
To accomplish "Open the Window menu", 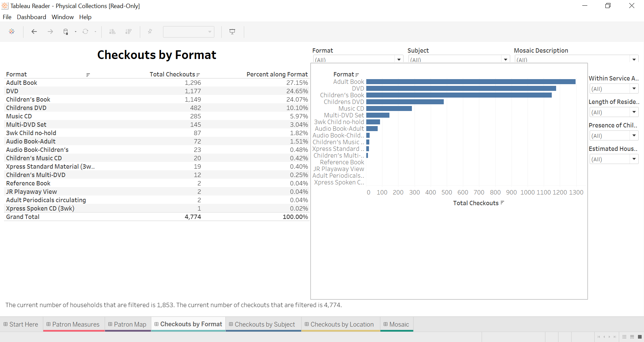I will [63, 17].
